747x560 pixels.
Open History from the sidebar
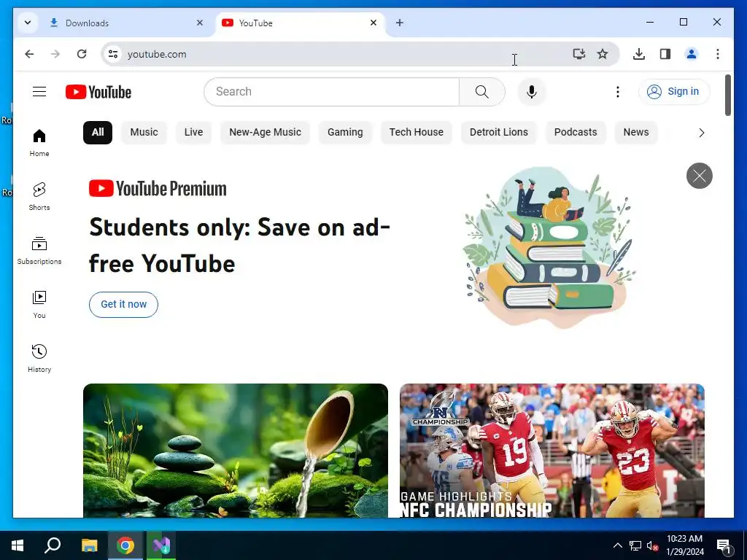[x=39, y=358]
